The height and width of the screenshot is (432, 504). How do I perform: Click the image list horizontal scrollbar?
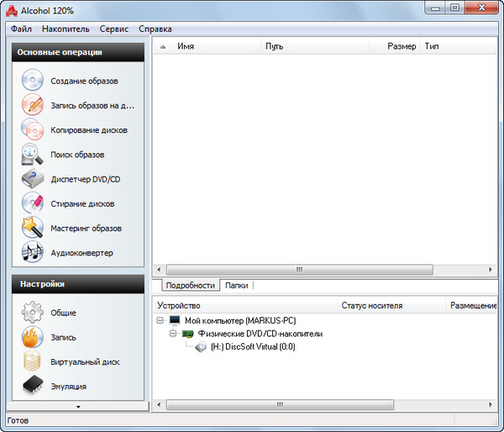298,270
